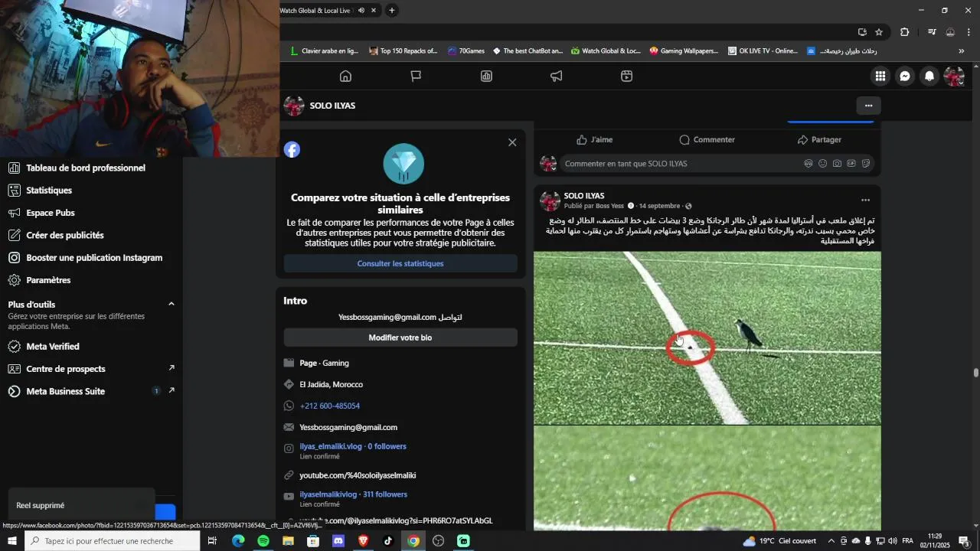The image size is (980, 551).
Task: Open 70Games bookmark
Action: click(x=466, y=51)
